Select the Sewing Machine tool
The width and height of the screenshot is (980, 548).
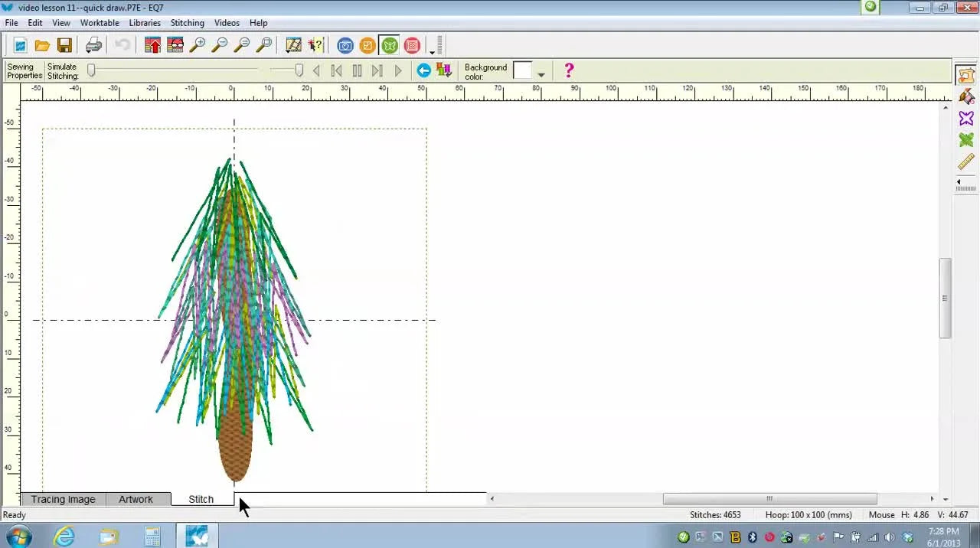click(965, 75)
